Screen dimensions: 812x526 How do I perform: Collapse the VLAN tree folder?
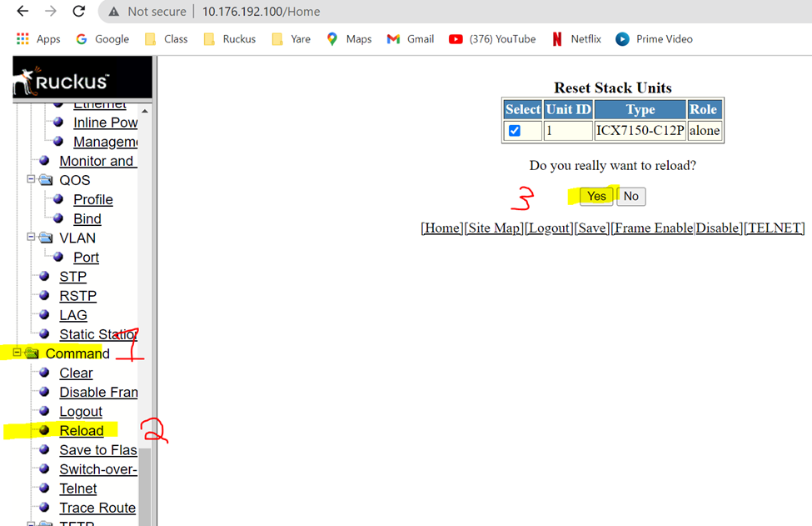[x=31, y=237]
